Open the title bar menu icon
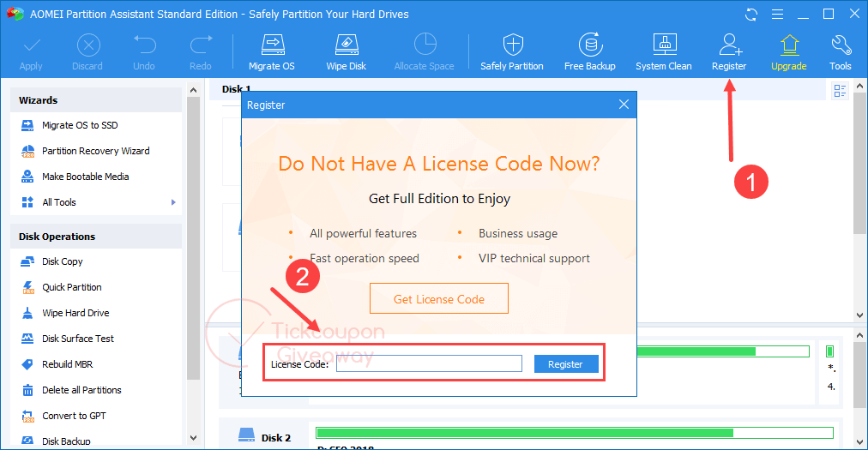868x450 pixels. click(x=776, y=15)
